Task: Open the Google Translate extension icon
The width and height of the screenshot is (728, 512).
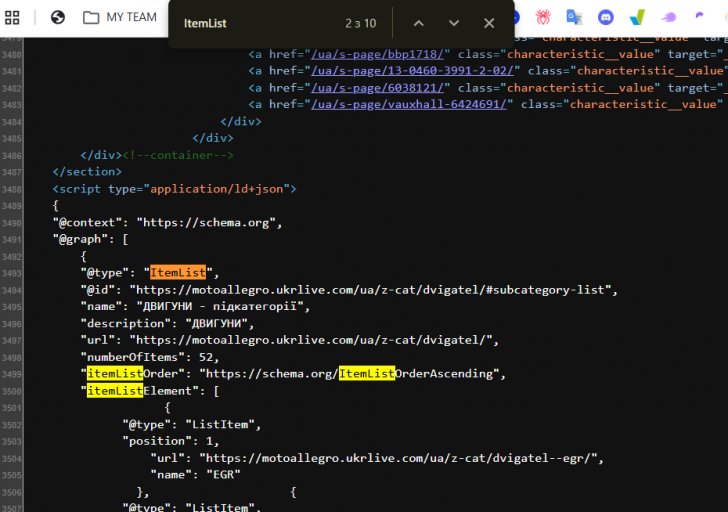Action: (574, 18)
